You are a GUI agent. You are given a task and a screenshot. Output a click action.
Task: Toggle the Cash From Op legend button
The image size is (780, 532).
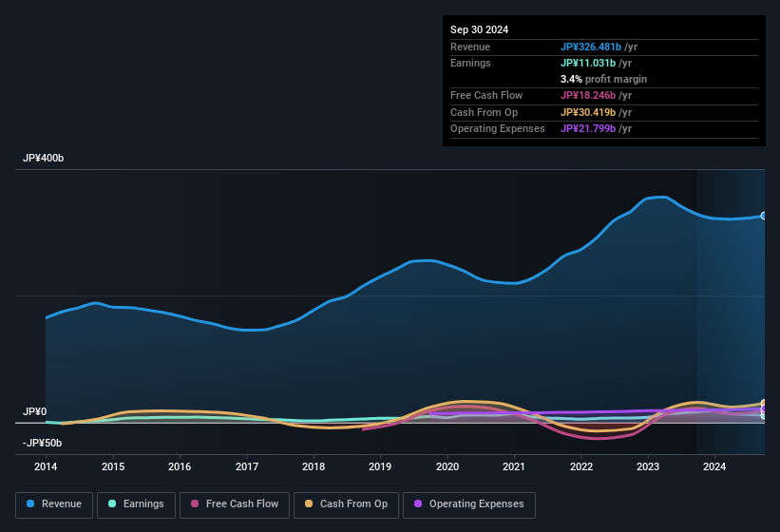tap(346, 504)
